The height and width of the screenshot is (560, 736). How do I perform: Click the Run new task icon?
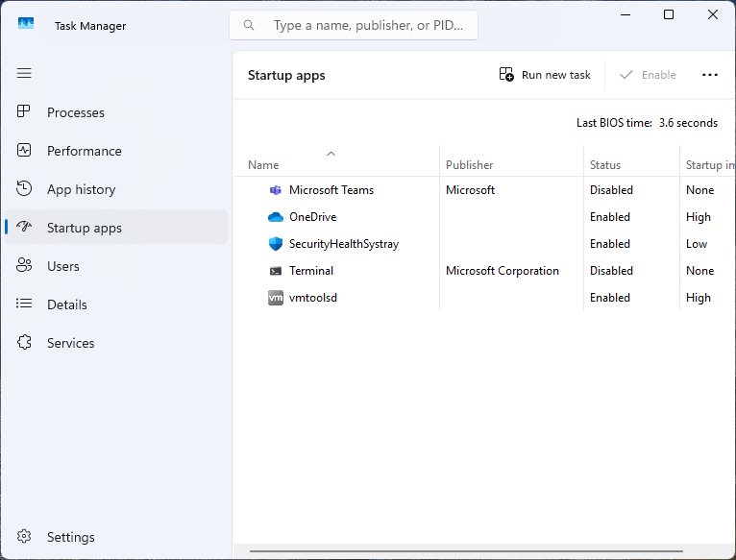click(x=506, y=74)
